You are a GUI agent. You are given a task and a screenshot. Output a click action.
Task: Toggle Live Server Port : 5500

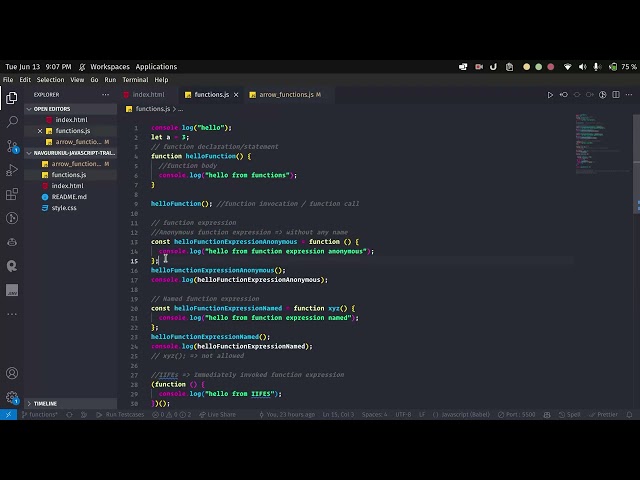click(516, 415)
